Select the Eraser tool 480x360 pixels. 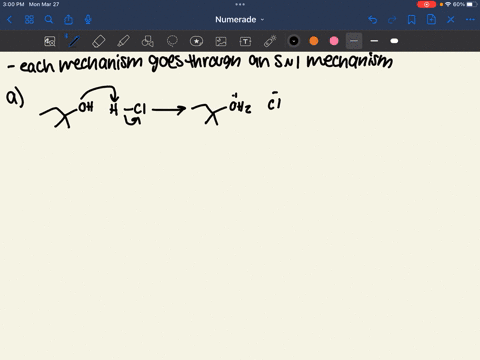(x=99, y=41)
